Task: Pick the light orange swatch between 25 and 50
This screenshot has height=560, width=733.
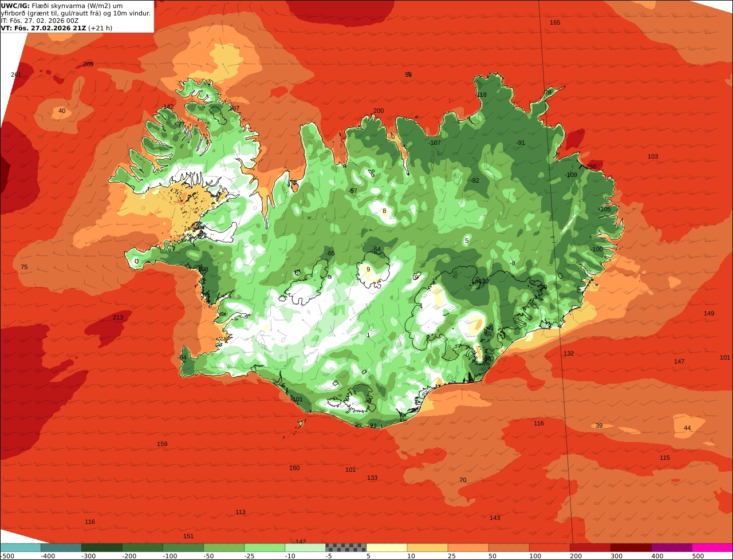Action: tap(467, 547)
